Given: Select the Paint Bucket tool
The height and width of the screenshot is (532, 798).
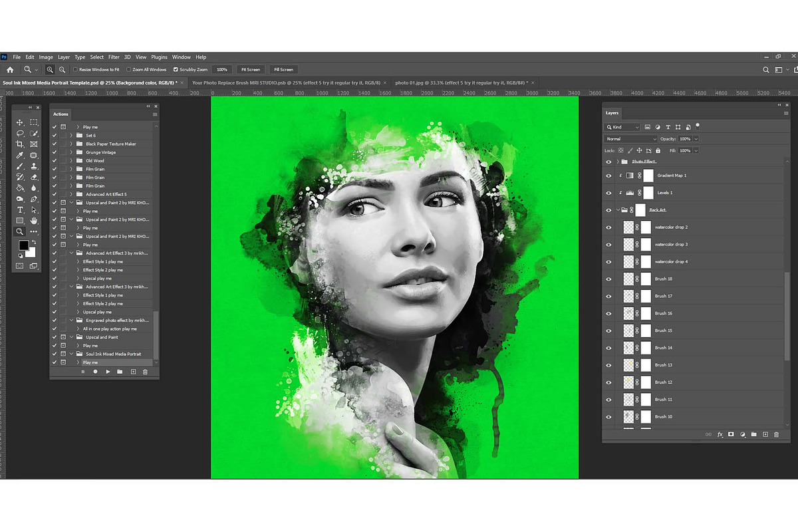Looking at the screenshot, I should point(20,188).
